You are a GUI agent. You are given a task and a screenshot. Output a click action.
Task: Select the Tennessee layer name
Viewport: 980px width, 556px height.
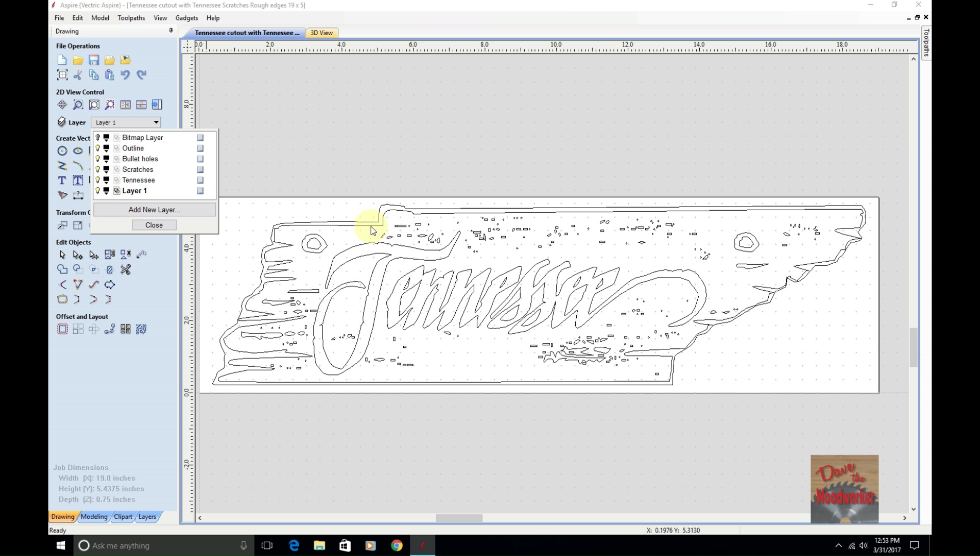(138, 180)
